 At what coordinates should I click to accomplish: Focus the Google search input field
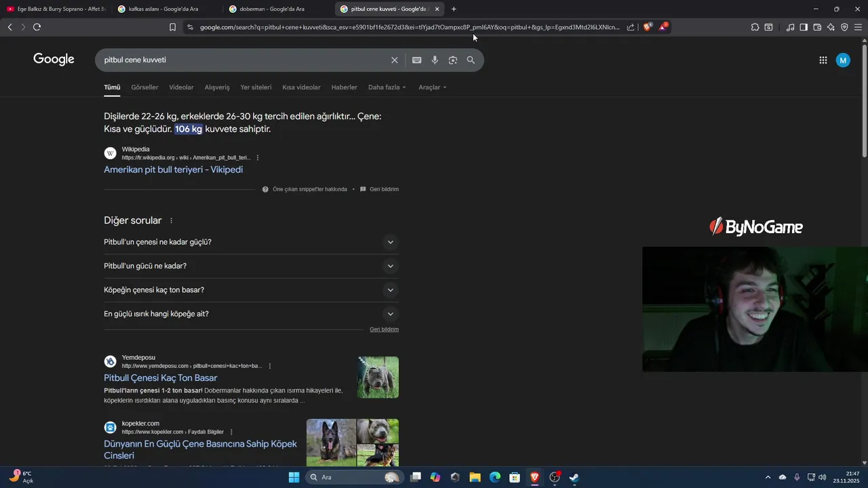coord(244,60)
